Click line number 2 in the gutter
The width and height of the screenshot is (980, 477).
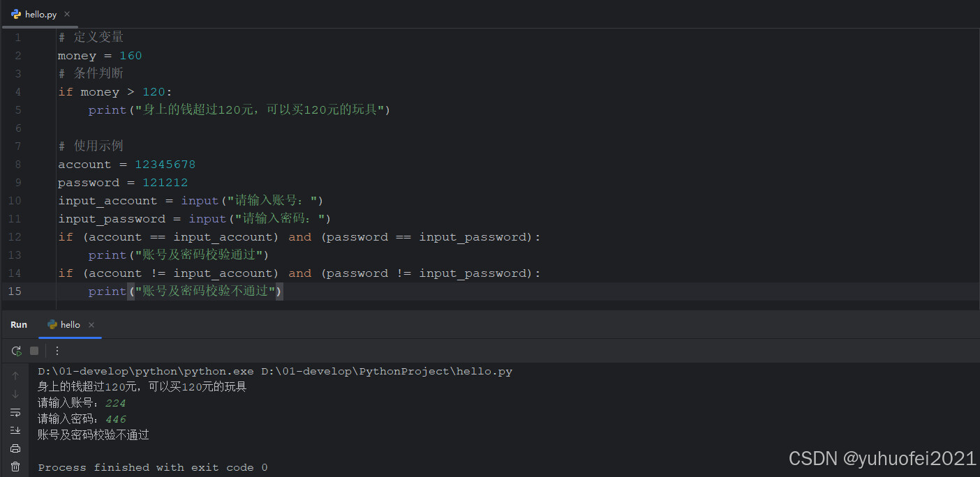click(17, 56)
